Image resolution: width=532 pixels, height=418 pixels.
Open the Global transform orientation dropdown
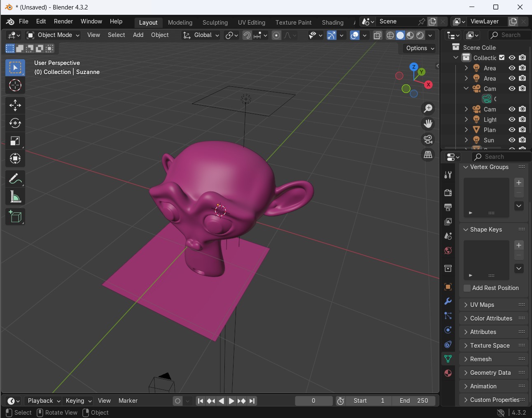click(x=201, y=35)
